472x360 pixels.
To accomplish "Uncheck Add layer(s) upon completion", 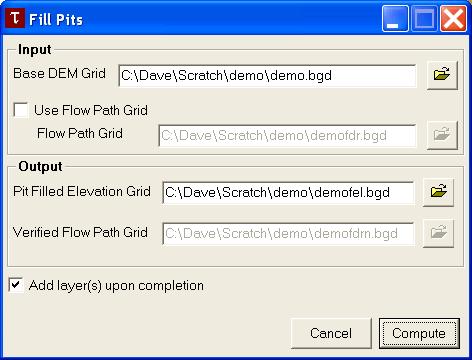I will [16, 285].
